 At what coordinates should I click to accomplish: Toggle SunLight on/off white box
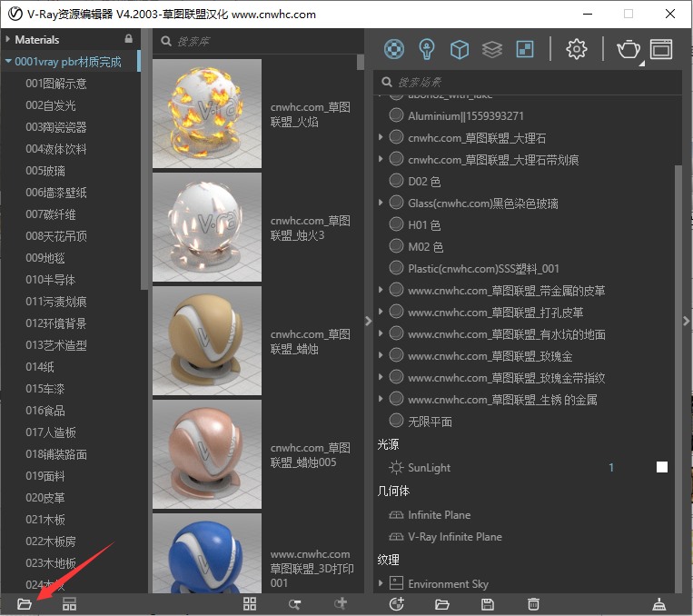tap(661, 467)
